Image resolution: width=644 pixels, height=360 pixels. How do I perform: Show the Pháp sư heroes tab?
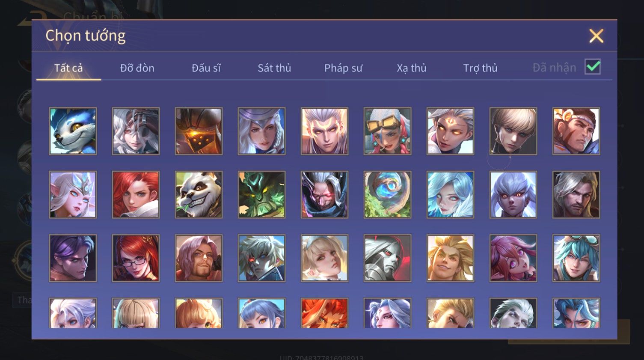(x=343, y=68)
